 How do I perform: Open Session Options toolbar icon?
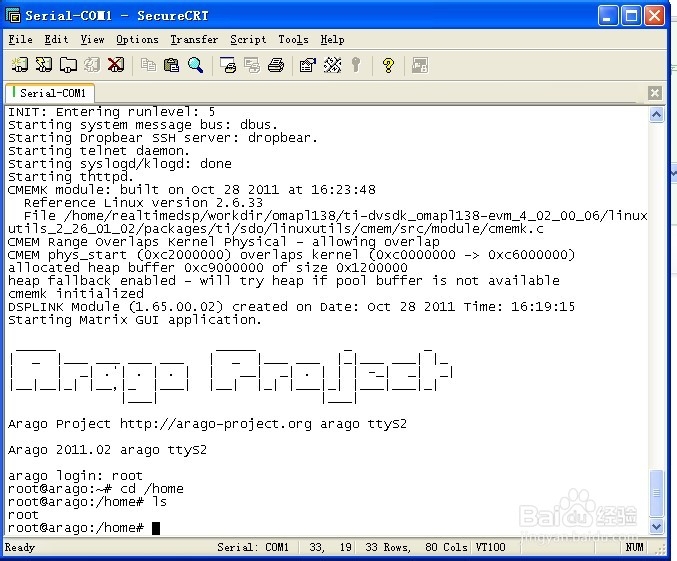308,65
